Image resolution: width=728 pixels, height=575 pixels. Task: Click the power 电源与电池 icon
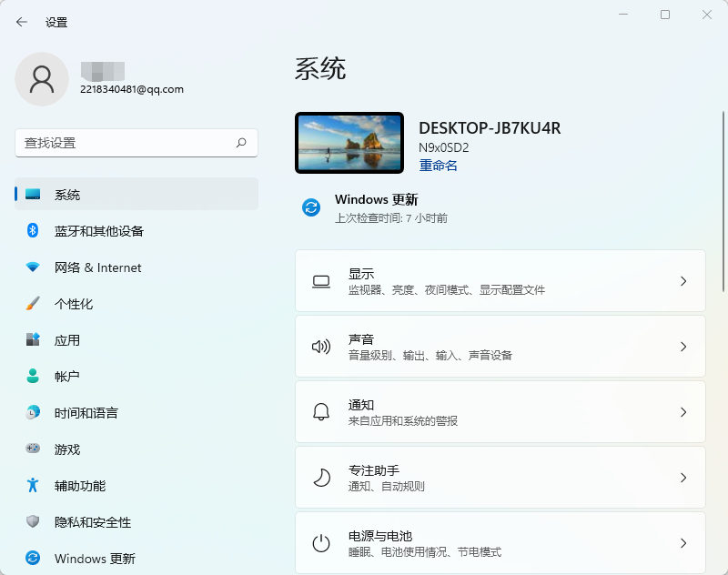pyautogui.click(x=321, y=543)
